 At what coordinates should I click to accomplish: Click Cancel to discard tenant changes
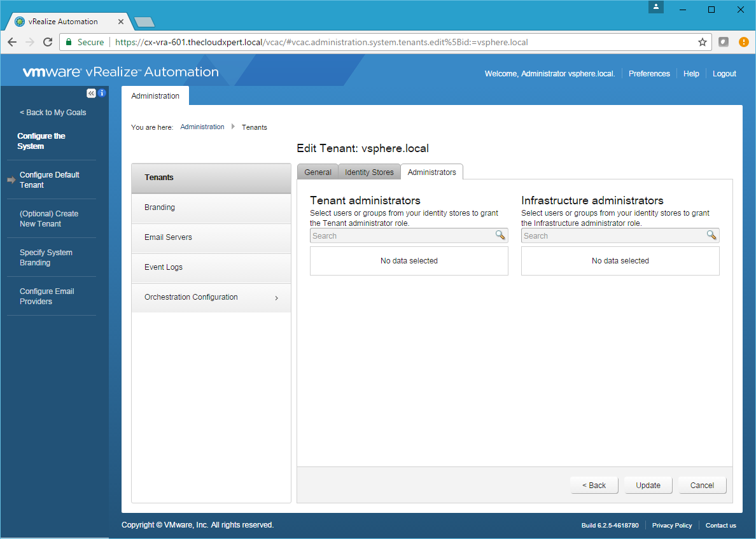702,485
